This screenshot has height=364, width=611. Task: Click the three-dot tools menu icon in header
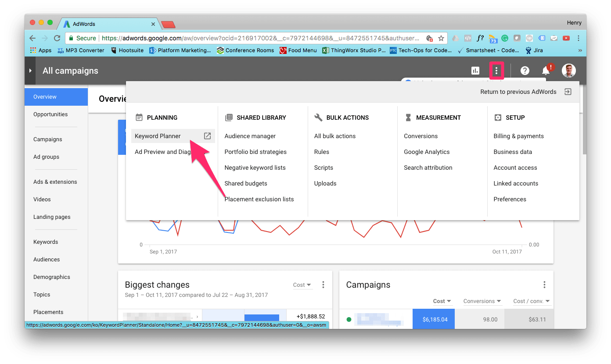496,71
